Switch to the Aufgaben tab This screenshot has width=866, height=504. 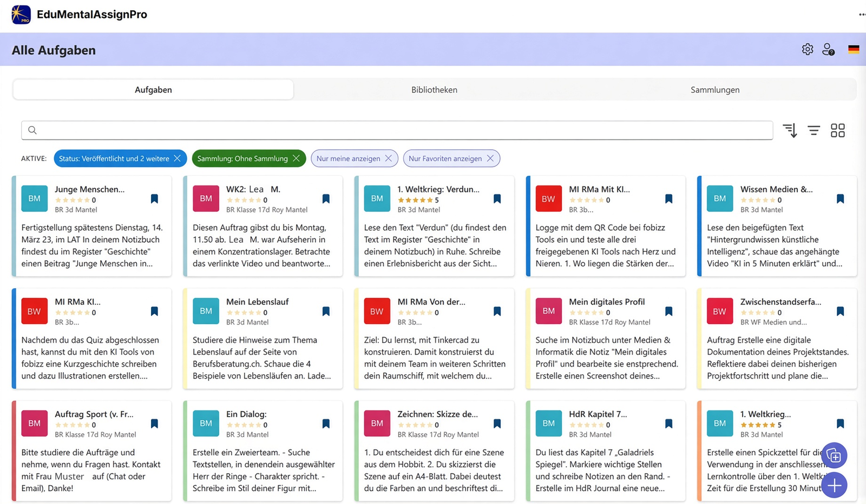coord(153,90)
